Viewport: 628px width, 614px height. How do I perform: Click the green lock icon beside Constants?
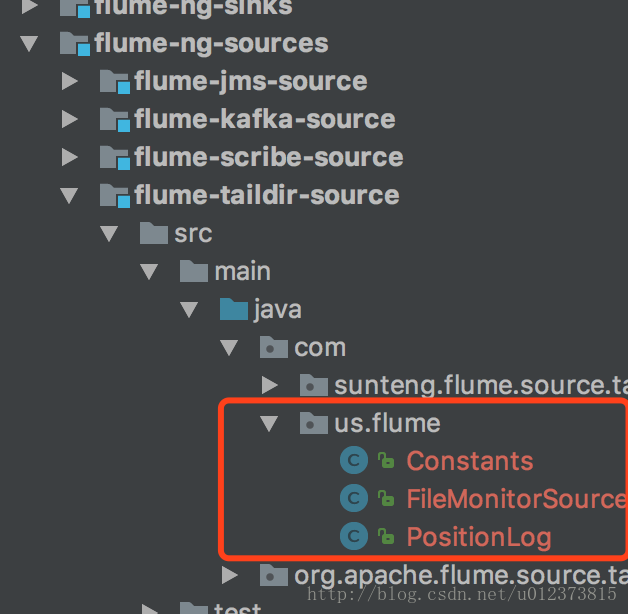pyautogui.click(x=386, y=460)
